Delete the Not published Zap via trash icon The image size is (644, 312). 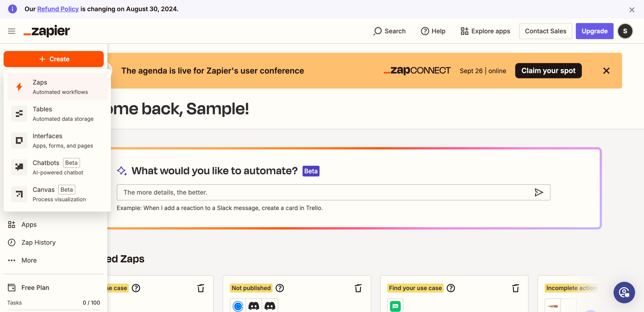click(358, 288)
